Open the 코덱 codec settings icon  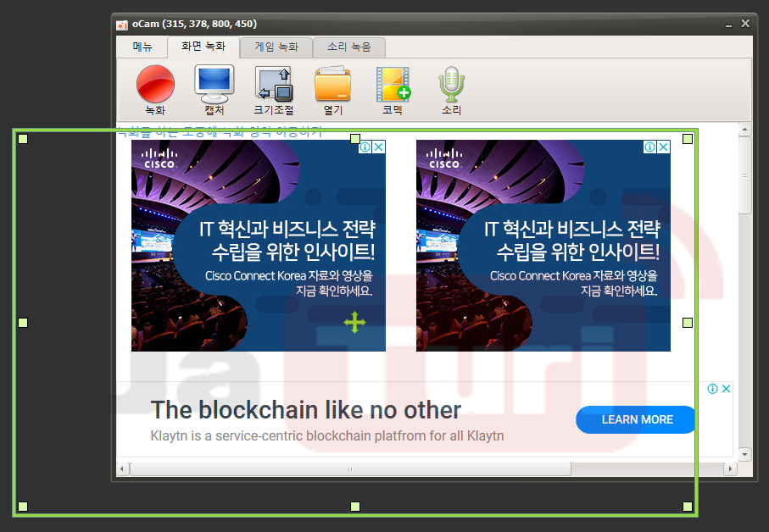coord(393,90)
